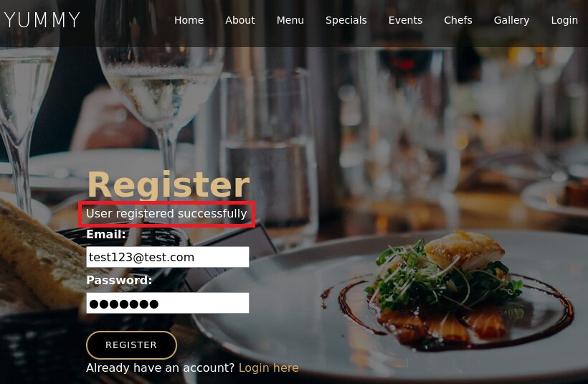Click the Email label

point(106,235)
